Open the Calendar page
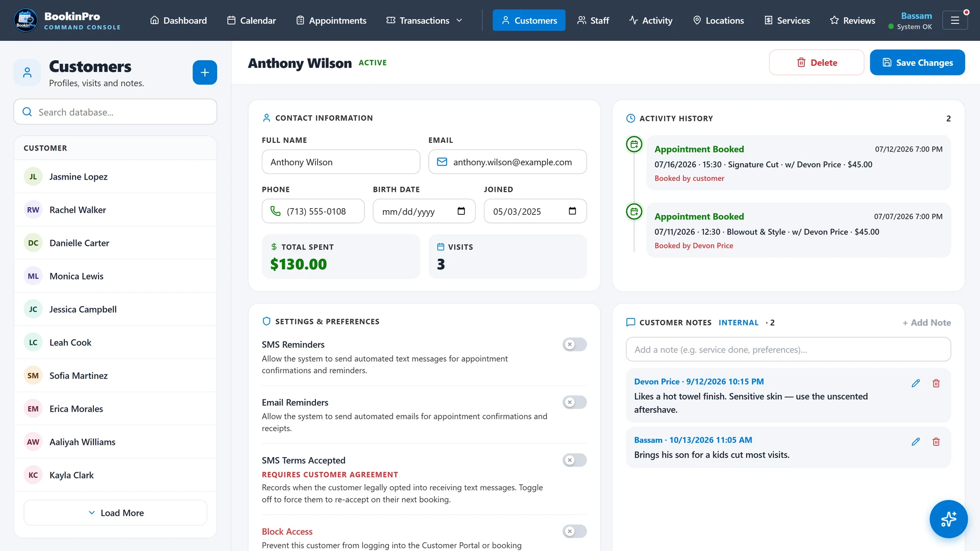 click(x=251, y=20)
